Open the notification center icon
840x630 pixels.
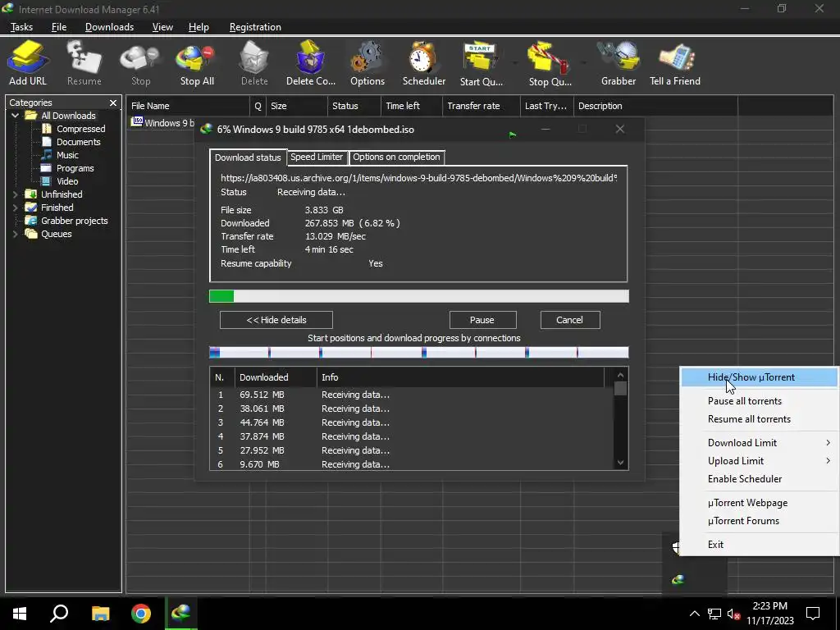point(813,614)
